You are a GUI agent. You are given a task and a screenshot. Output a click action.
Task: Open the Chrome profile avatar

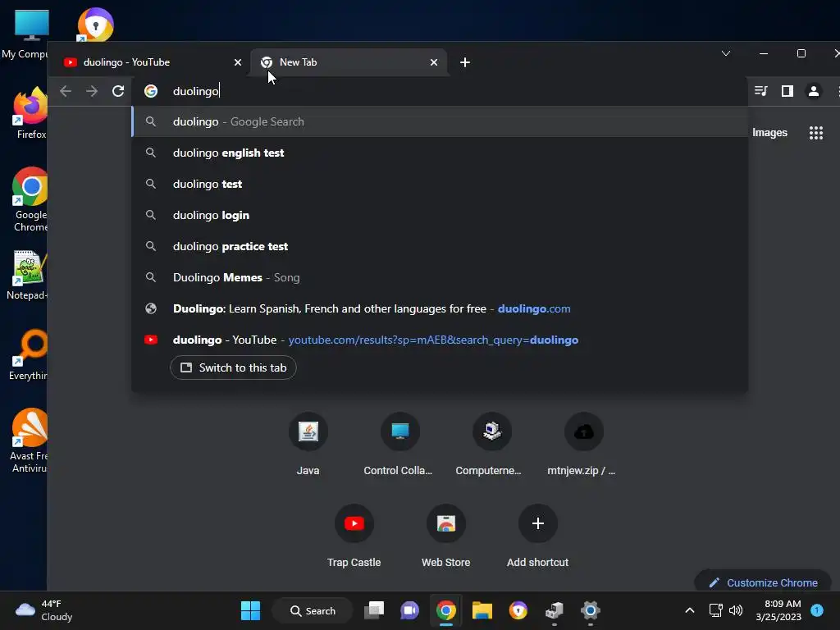click(x=813, y=91)
